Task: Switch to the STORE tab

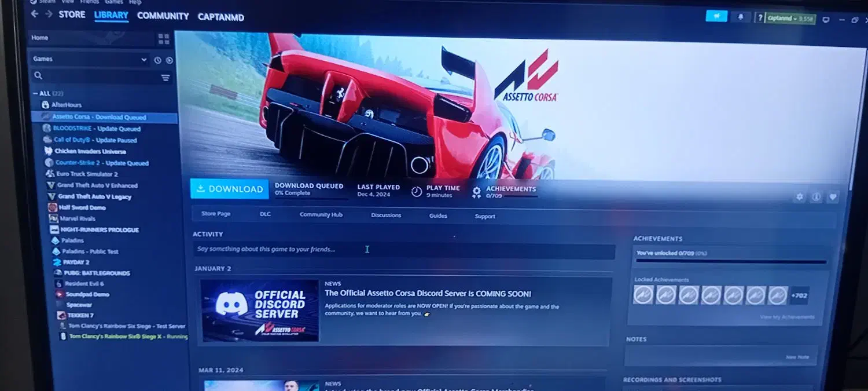Action: [x=72, y=14]
